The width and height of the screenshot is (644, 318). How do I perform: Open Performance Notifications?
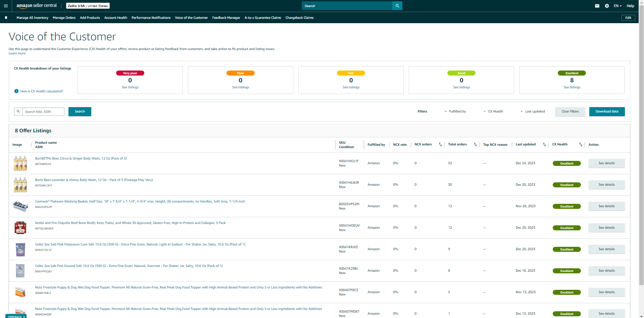[x=151, y=18]
